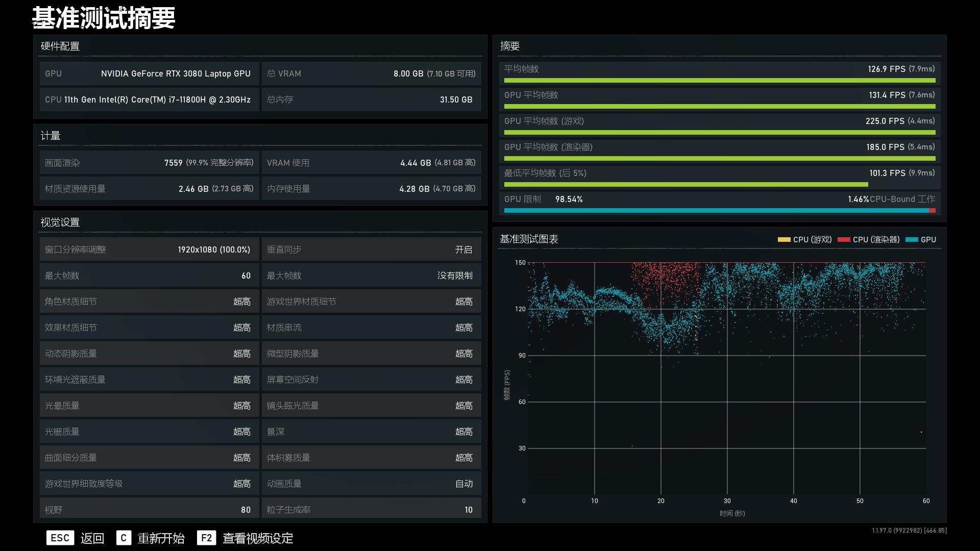The image size is (980, 551).
Task: Click the 硬件配置 section header
Action: 60,46
